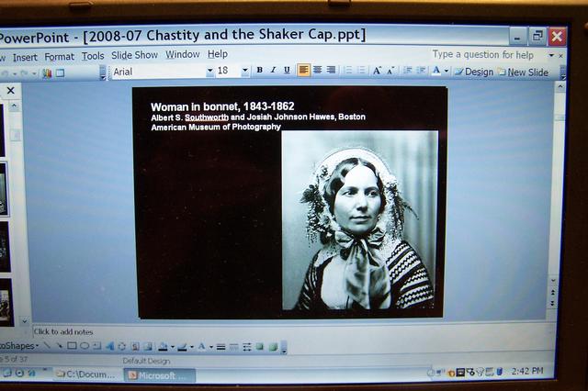Select the Oval drawing tool

pyautogui.click(x=85, y=346)
